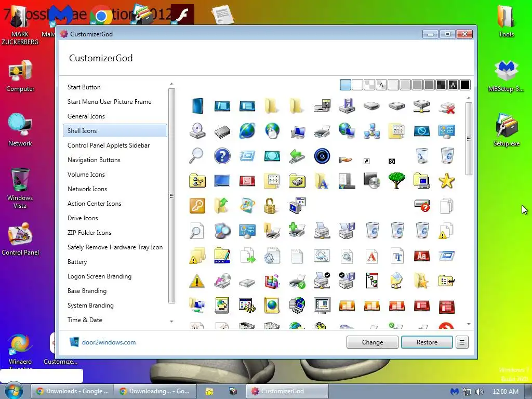Open Start Menu User Picture Frame category
532x399 pixels.
point(109,102)
